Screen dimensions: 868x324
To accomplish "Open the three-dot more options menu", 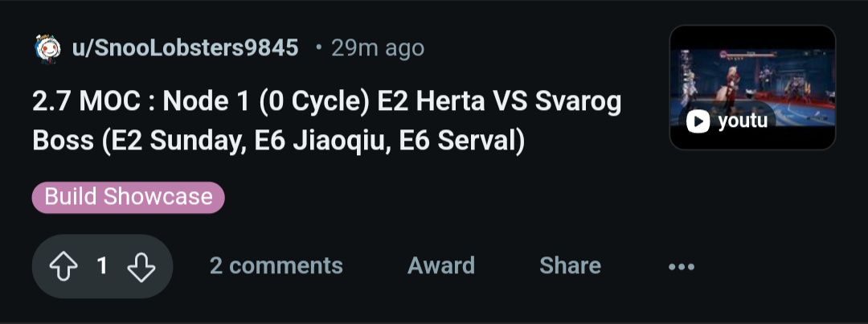I will coord(681,267).
